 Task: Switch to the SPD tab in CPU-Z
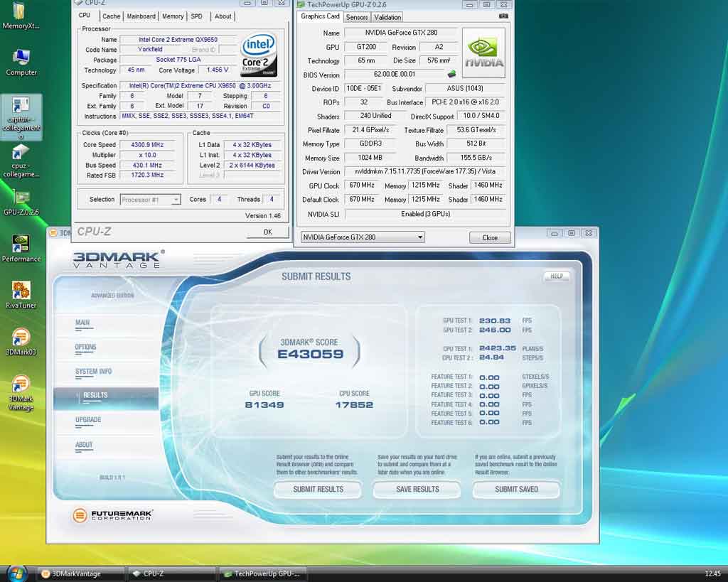click(197, 16)
